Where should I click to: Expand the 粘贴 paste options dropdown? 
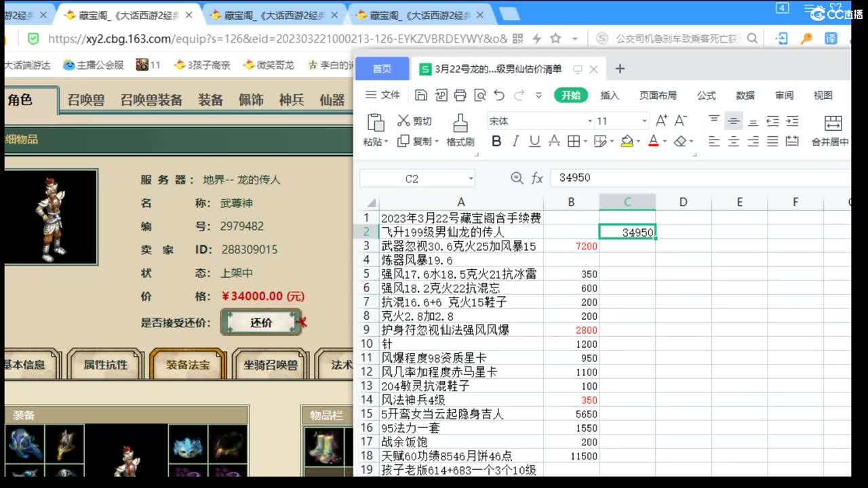pos(386,142)
